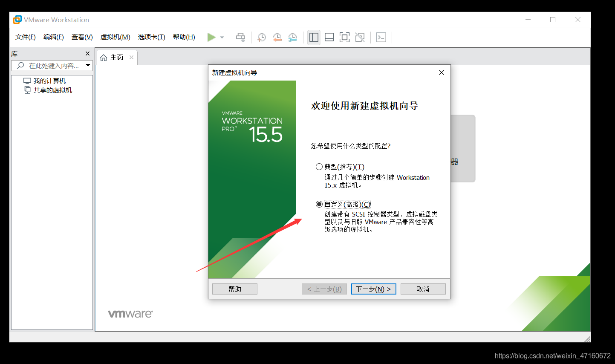
Task: Open the console view icon
Action: [381, 38]
